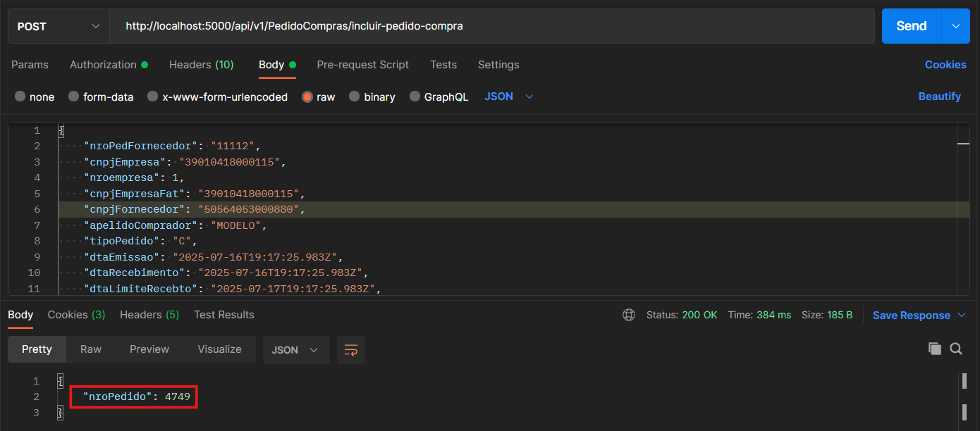Switch response view to Raw
980x431 pixels.
coord(91,349)
